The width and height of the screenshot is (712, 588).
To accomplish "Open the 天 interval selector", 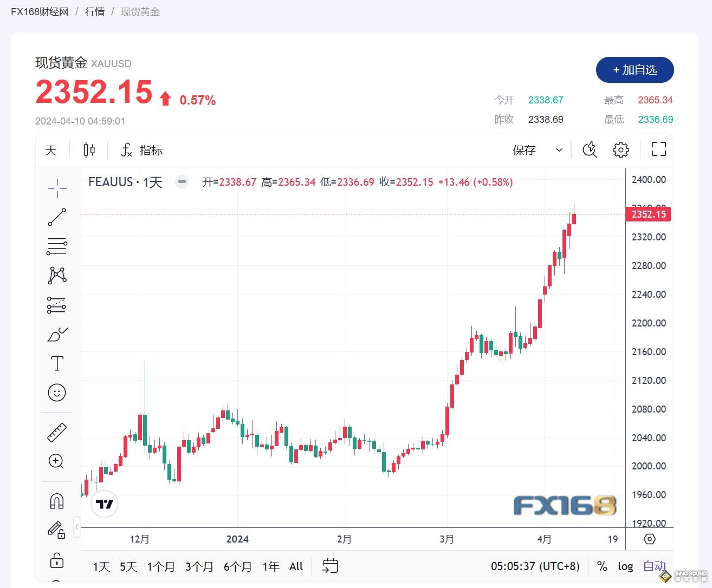I will (51, 150).
